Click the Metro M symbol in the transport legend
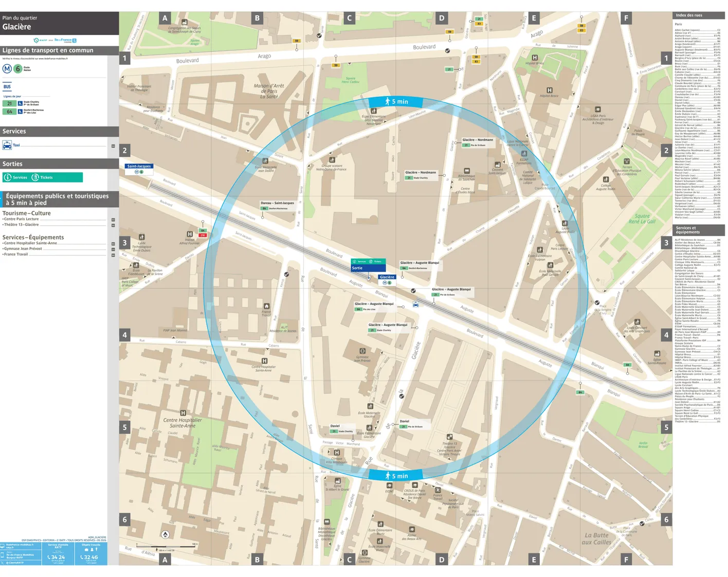This screenshot has width=728, height=577. [7, 68]
